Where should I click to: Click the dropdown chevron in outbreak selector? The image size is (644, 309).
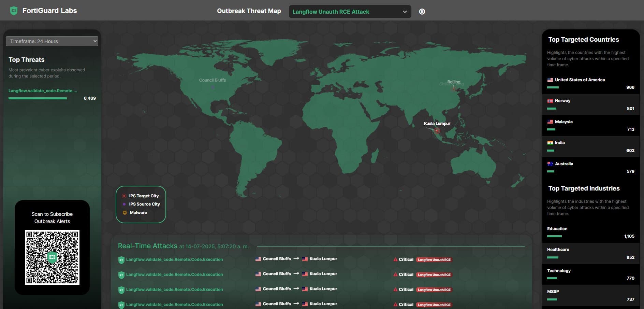pyautogui.click(x=405, y=12)
